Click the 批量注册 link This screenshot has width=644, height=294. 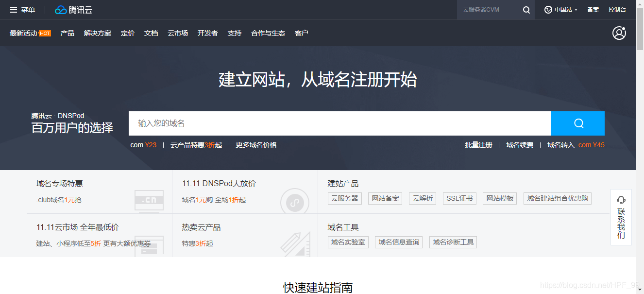pyautogui.click(x=478, y=144)
